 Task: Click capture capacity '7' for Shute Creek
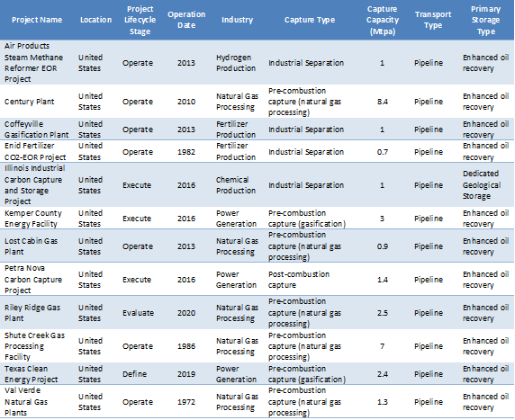click(x=382, y=346)
